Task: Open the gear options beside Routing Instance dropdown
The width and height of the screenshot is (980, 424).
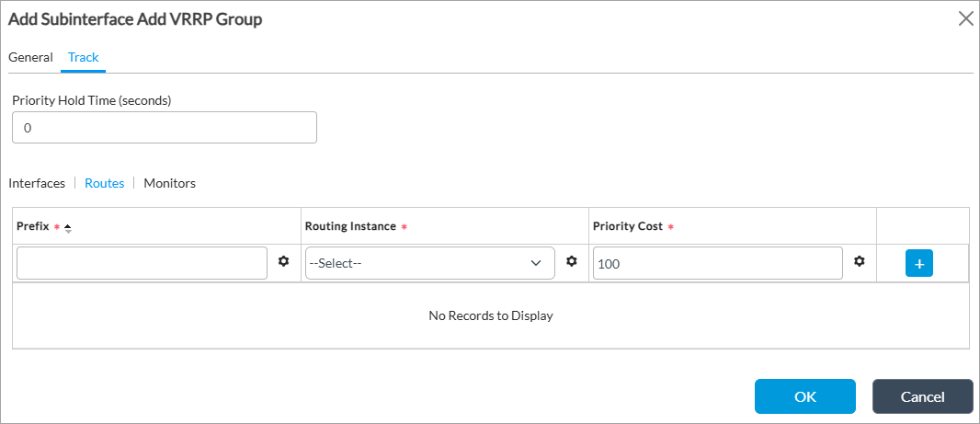Action: 571,262
